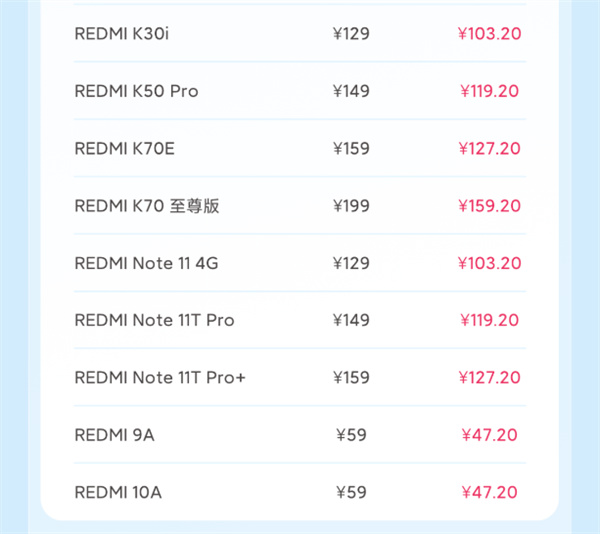Select the REDMI K50 Pro row label

click(x=136, y=91)
